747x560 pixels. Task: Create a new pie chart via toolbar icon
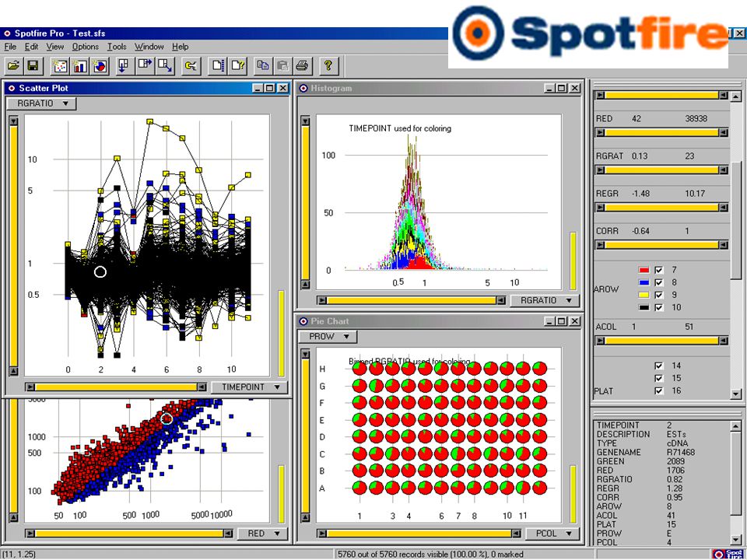[x=100, y=65]
